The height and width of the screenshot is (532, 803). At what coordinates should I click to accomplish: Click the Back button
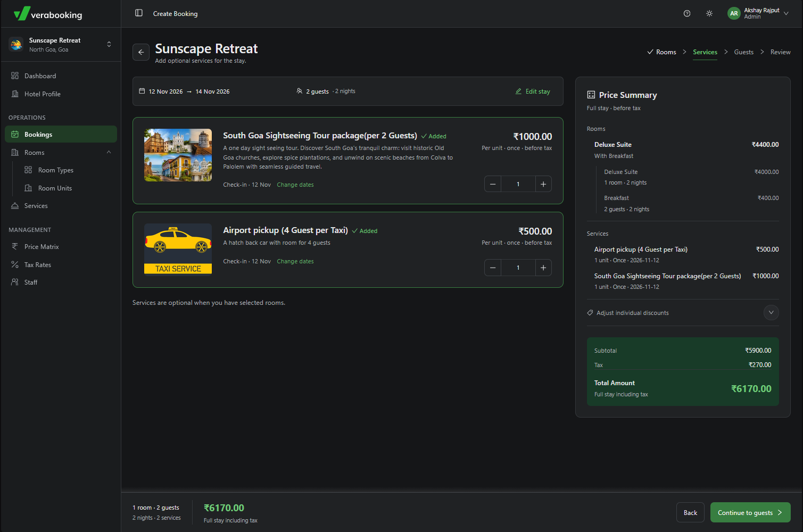tap(690, 512)
